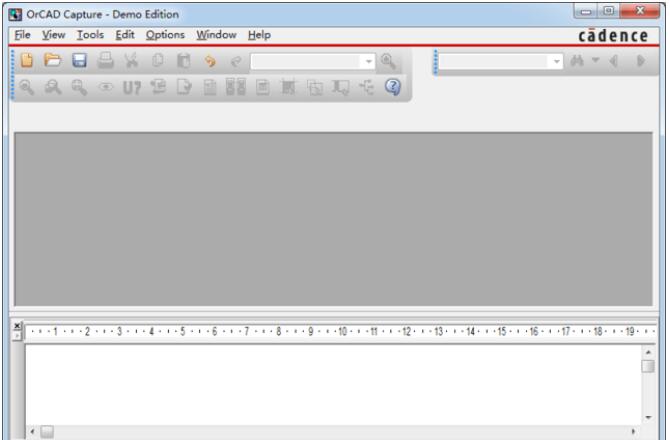The image size is (670, 440).
Task: Close the session log pane with X
Action: tap(17, 326)
